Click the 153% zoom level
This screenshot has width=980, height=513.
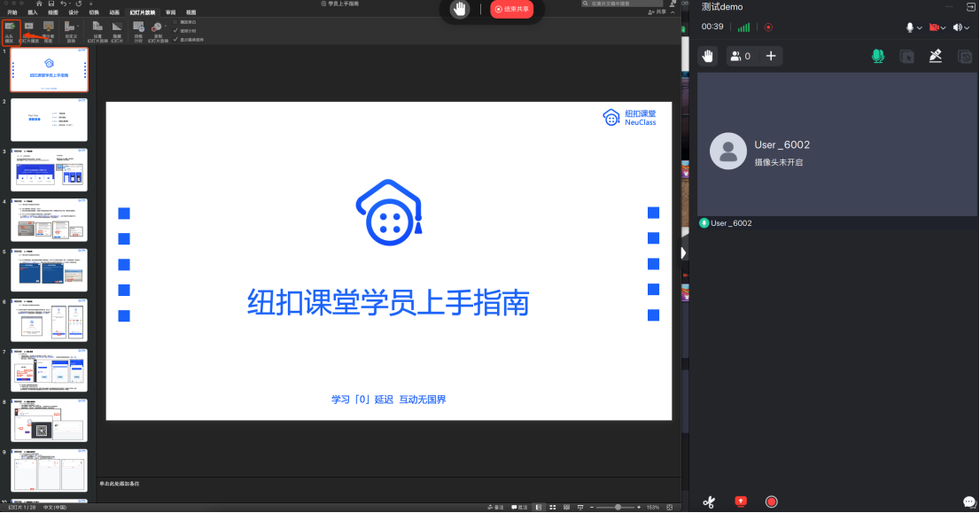click(x=652, y=508)
